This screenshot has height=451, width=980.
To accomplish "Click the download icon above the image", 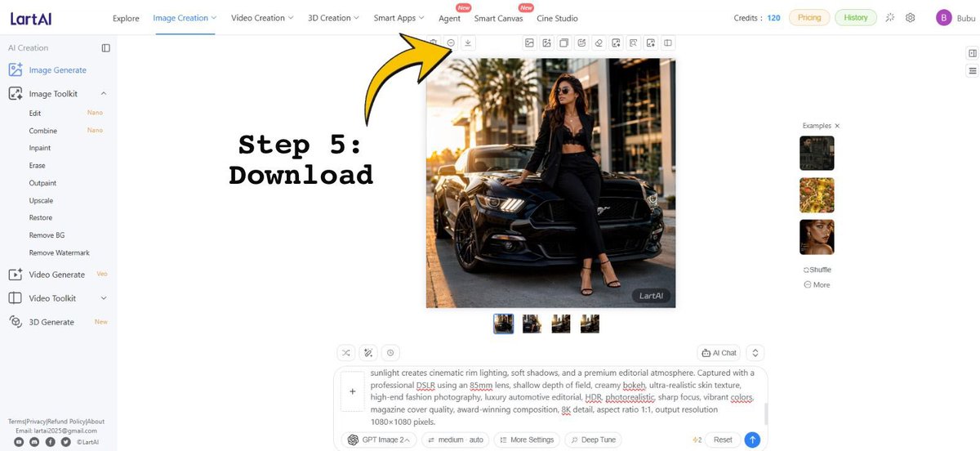I will click(x=468, y=43).
